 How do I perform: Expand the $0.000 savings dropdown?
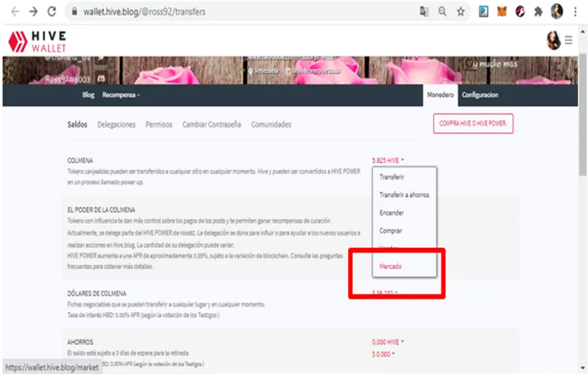coord(384,354)
